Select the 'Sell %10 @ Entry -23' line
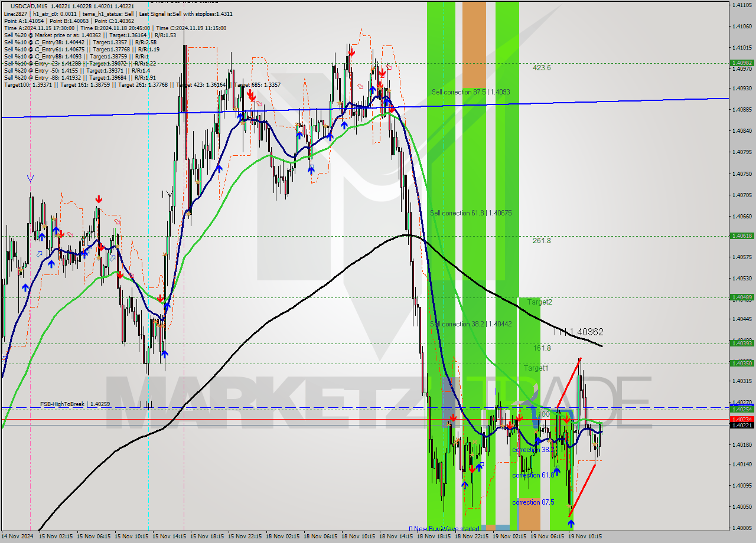 click(80, 63)
